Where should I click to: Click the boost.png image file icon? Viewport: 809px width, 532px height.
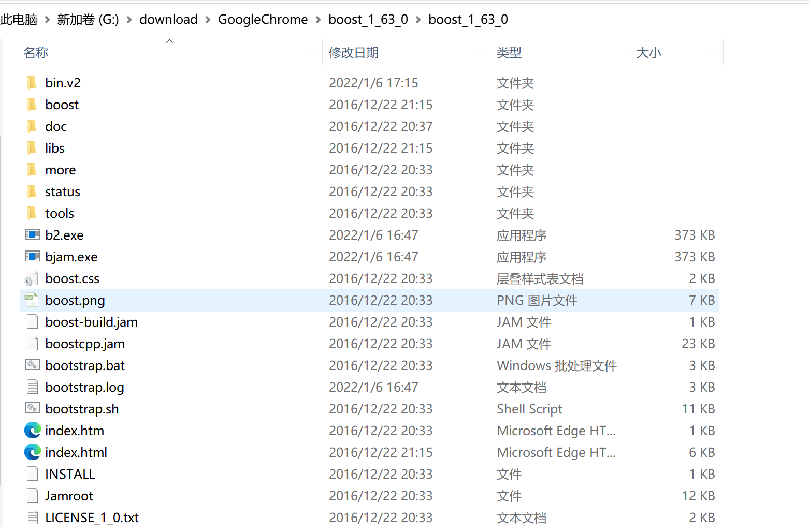coord(32,300)
